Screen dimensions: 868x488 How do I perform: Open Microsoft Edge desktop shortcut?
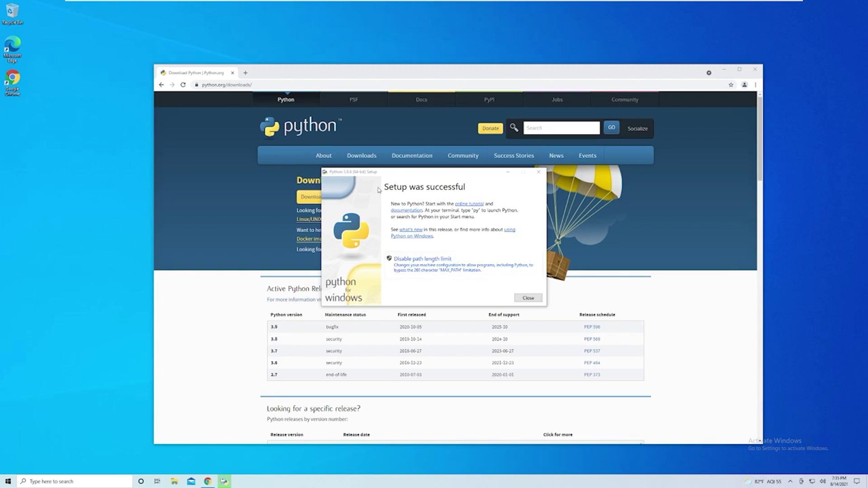tap(12, 49)
